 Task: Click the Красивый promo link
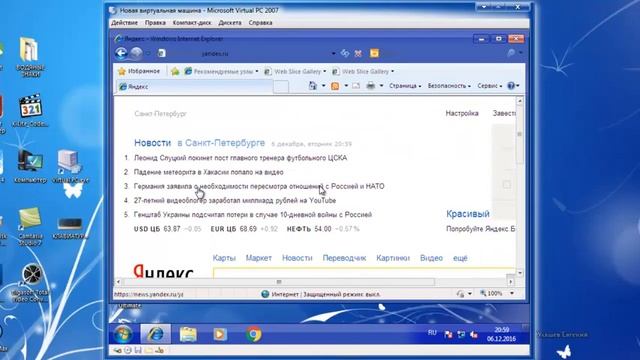pyautogui.click(x=467, y=214)
